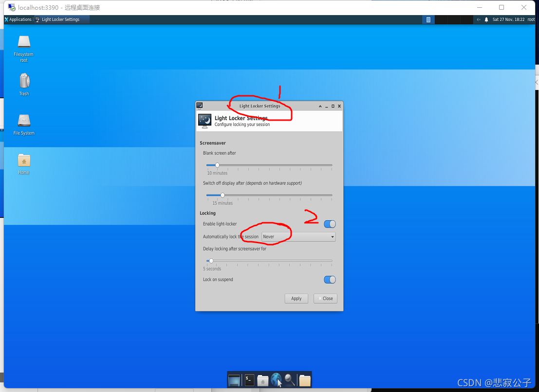
Task: Click the Blank screen after slider handle
Action: point(217,165)
